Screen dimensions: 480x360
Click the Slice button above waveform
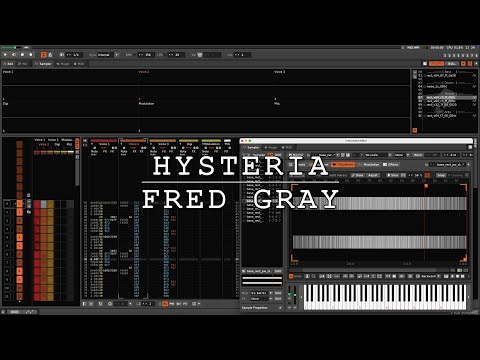[x=393, y=175]
